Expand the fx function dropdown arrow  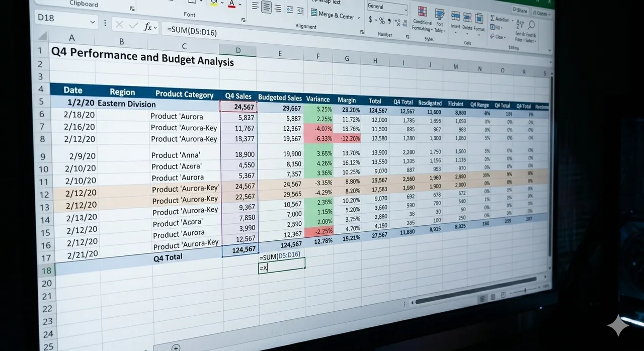pos(155,28)
